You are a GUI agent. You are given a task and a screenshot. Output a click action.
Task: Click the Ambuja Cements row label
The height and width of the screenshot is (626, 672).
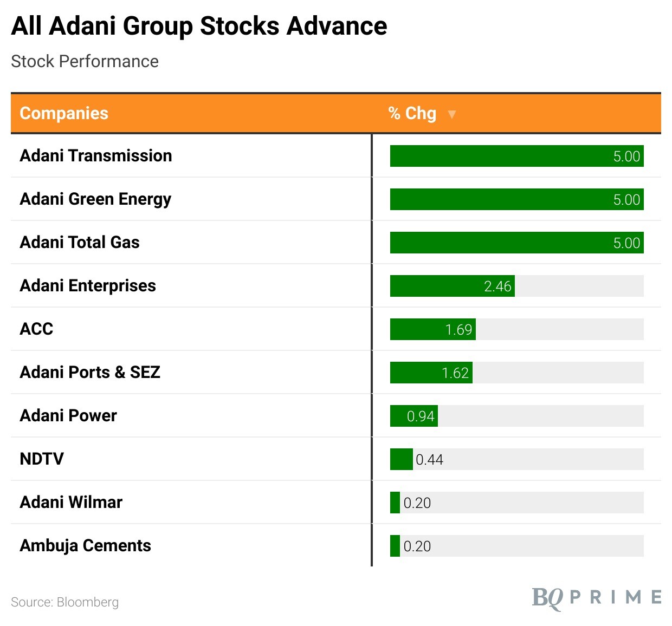pos(85,546)
